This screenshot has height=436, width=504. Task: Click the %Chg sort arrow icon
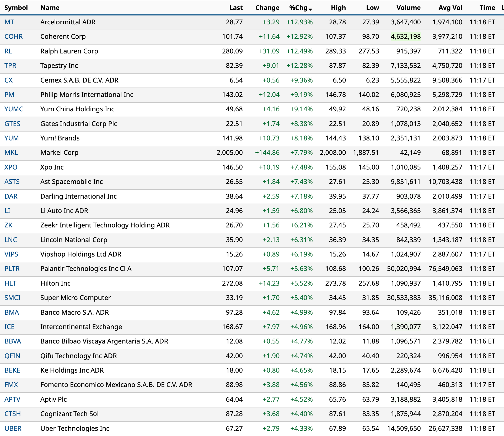[310, 9]
